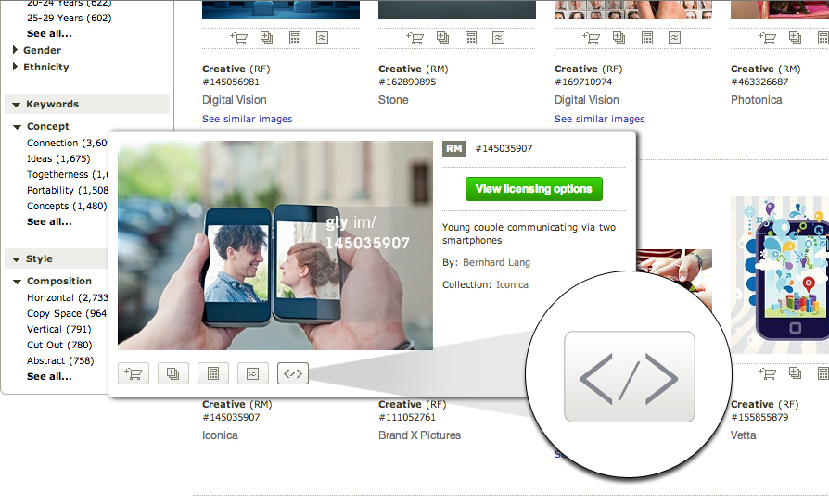Collapse the Keywords section
The height and width of the screenshot is (504, 829).
[17, 105]
